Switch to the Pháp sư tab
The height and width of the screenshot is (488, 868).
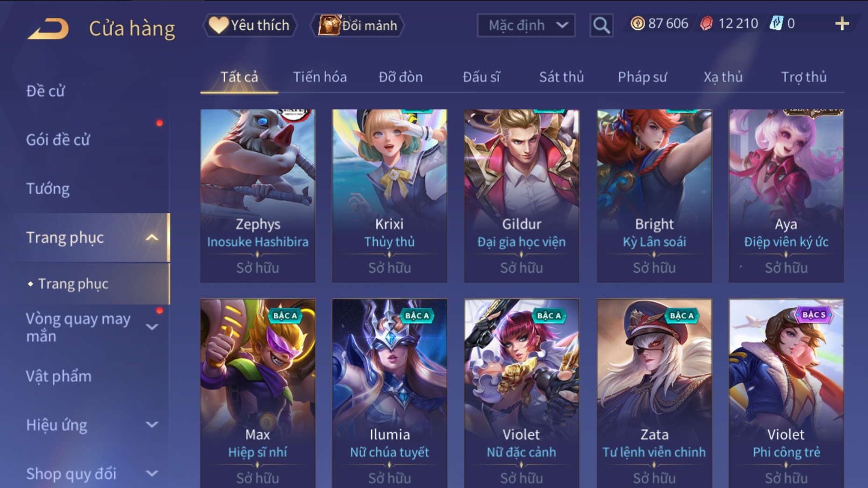pyautogui.click(x=642, y=77)
